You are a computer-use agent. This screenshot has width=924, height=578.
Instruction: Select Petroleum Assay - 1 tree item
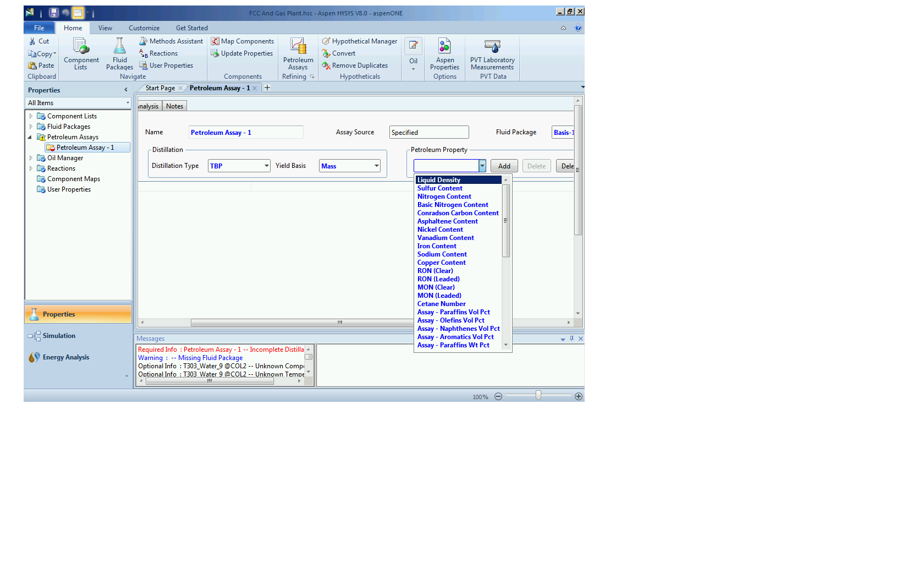pos(87,148)
